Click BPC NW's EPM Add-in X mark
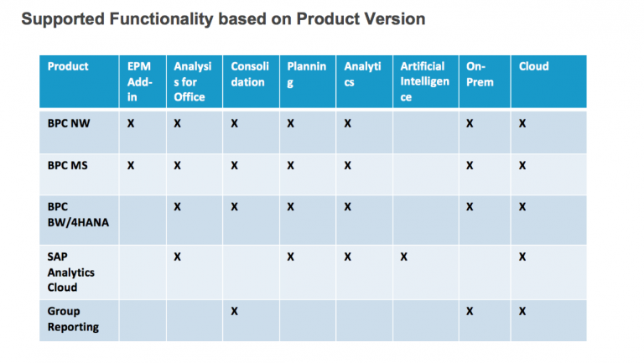Viewport: 644px width, 363px height. pos(131,123)
